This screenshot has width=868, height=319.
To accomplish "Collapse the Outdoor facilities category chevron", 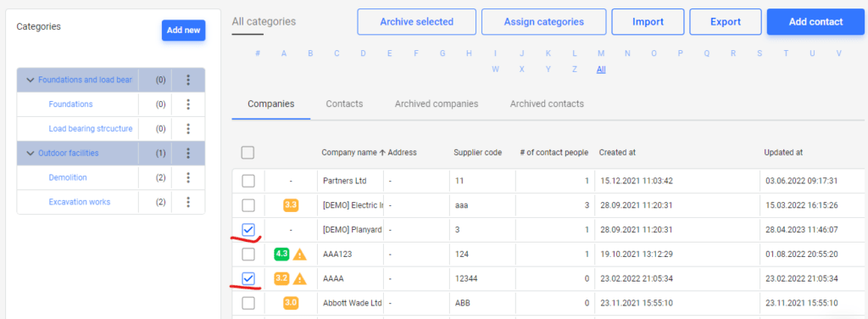I will 31,154.
